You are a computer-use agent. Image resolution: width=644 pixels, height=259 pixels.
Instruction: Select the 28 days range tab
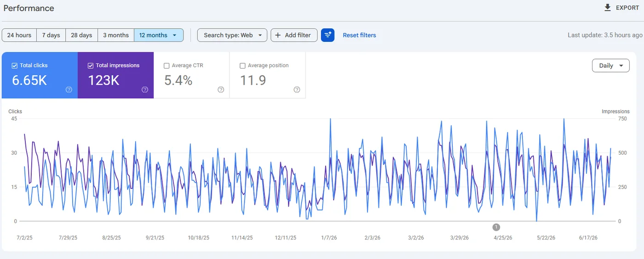(x=81, y=35)
